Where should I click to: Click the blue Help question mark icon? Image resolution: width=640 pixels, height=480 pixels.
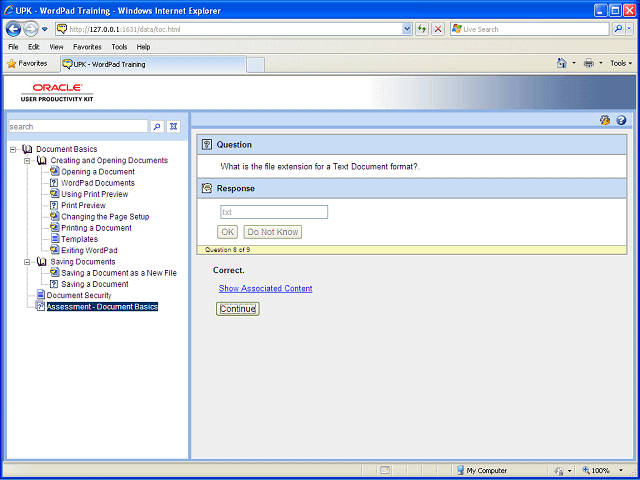coord(621,120)
